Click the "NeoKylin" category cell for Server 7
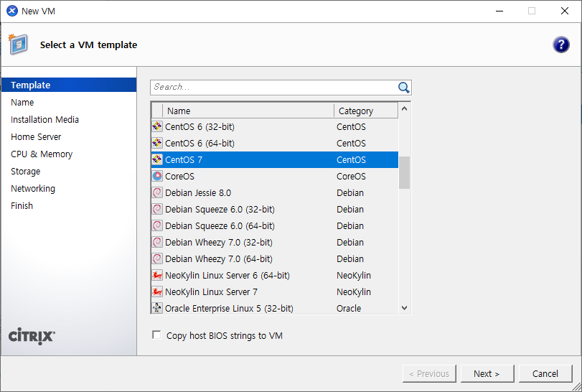The width and height of the screenshot is (582, 392). (x=354, y=291)
